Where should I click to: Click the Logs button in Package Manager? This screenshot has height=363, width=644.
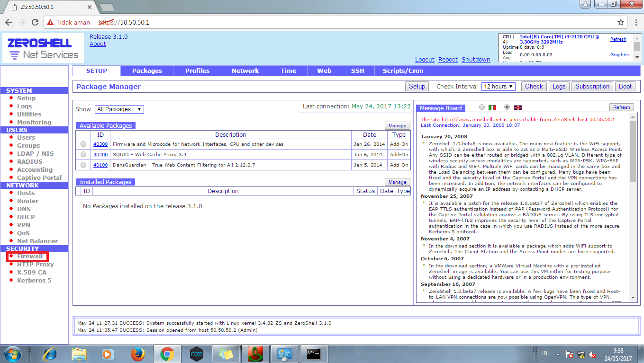[559, 87]
